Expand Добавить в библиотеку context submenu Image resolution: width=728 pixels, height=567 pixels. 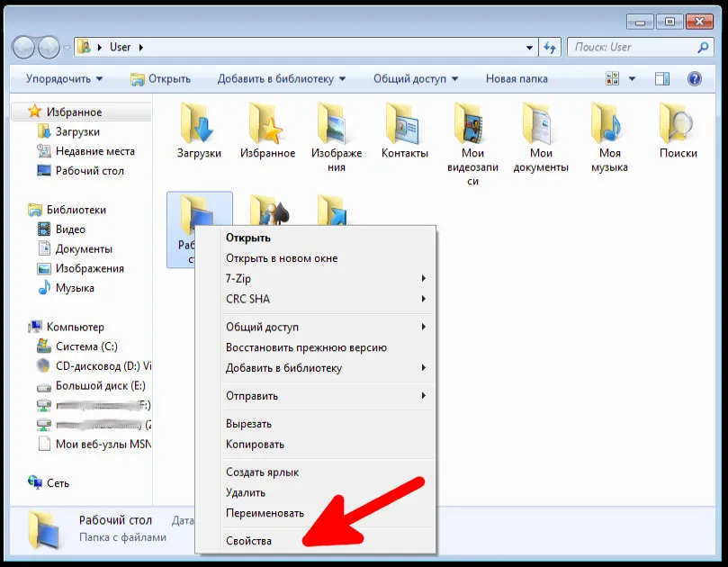[x=328, y=368]
